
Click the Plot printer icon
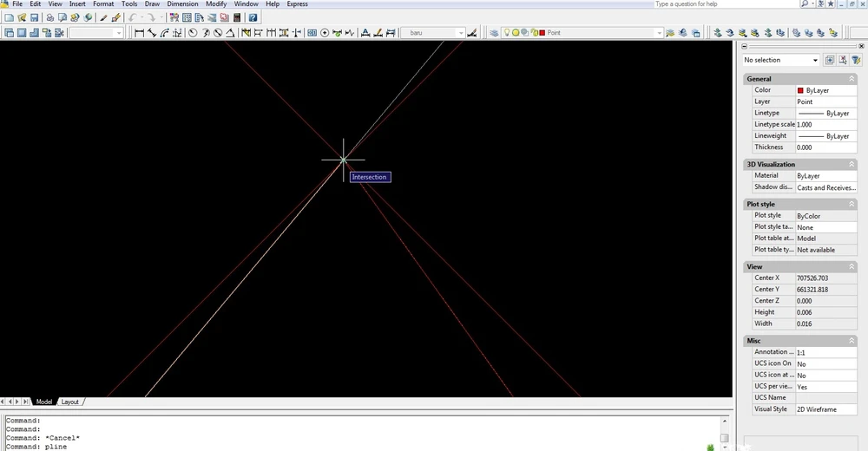point(49,17)
